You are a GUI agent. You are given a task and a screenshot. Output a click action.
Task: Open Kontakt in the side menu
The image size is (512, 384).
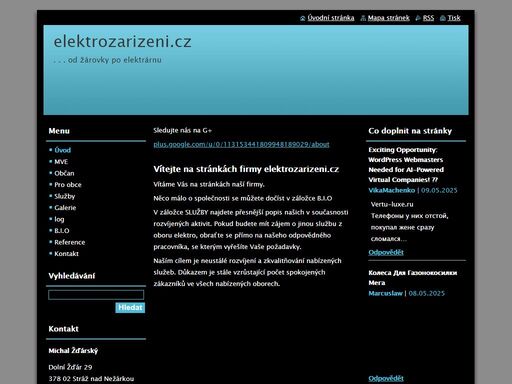66,254
